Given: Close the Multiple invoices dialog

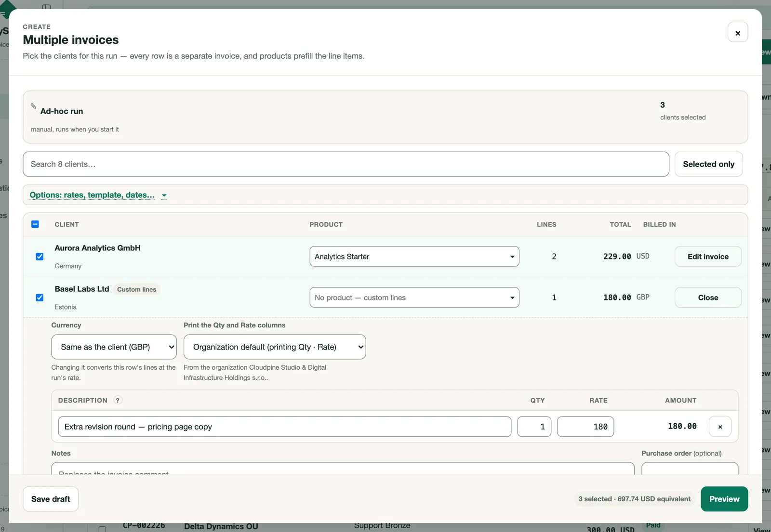Looking at the screenshot, I should pyautogui.click(x=737, y=33).
